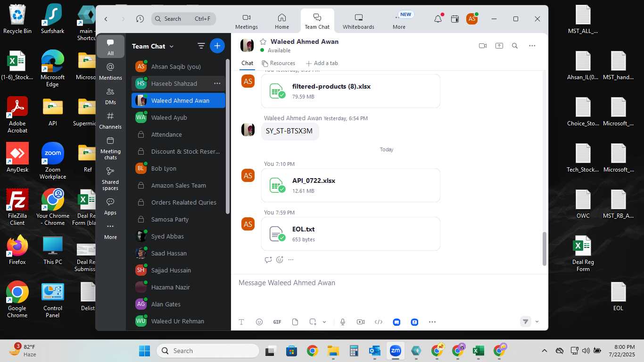
Task: Toggle text formatting T icon
Action: pyautogui.click(x=241, y=322)
